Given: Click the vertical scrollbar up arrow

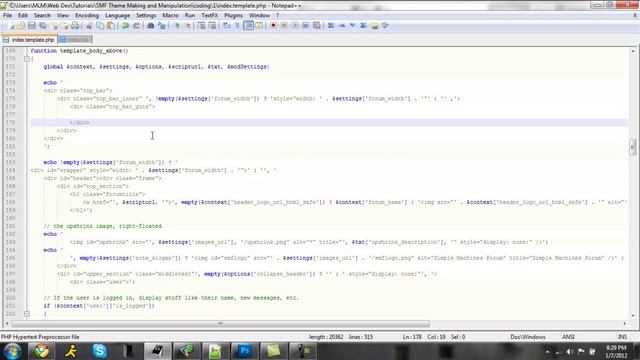Looking at the screenshot, I should (x=633, y=51).
